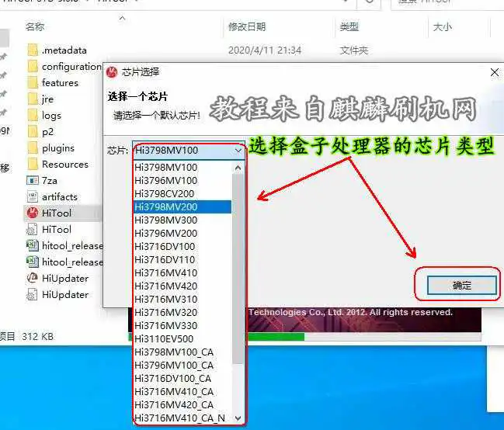This screenshot has width=504, height=430.
Task: Sort files by 名称 column header
Action: 35,26
